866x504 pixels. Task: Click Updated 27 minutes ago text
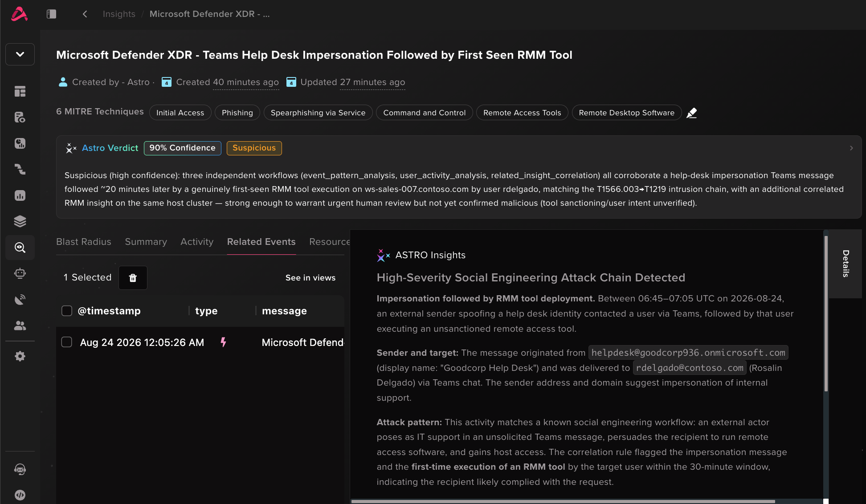click(353, 82)
